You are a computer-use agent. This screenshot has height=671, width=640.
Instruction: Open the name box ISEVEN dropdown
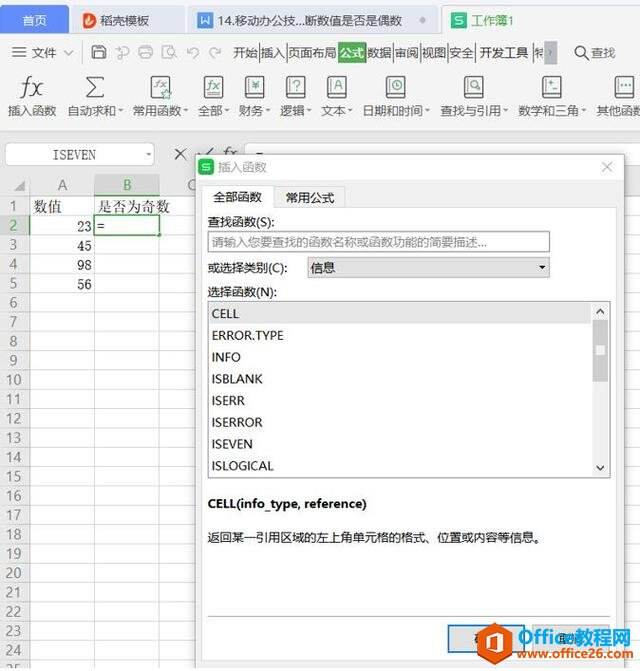[148, 154]
